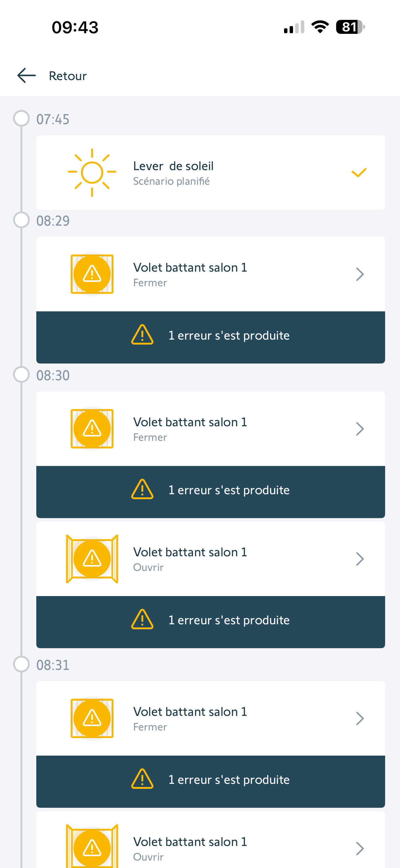
Task: Expand the 08:29 Fermer entry chevron
Action: click(x=360, y=274)
